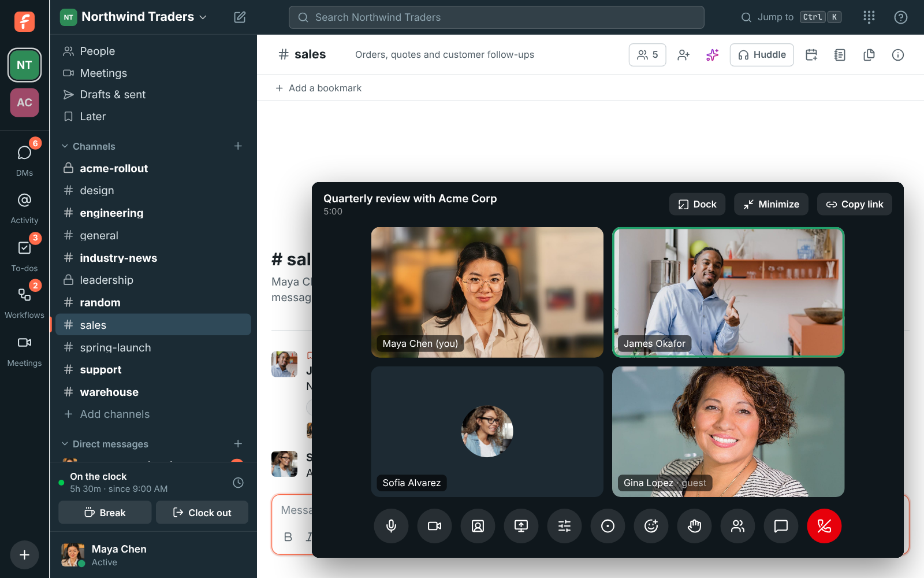Focus the Search Northwind Traders field
This screenshot has width=924, height=578.
pos(496,17)
